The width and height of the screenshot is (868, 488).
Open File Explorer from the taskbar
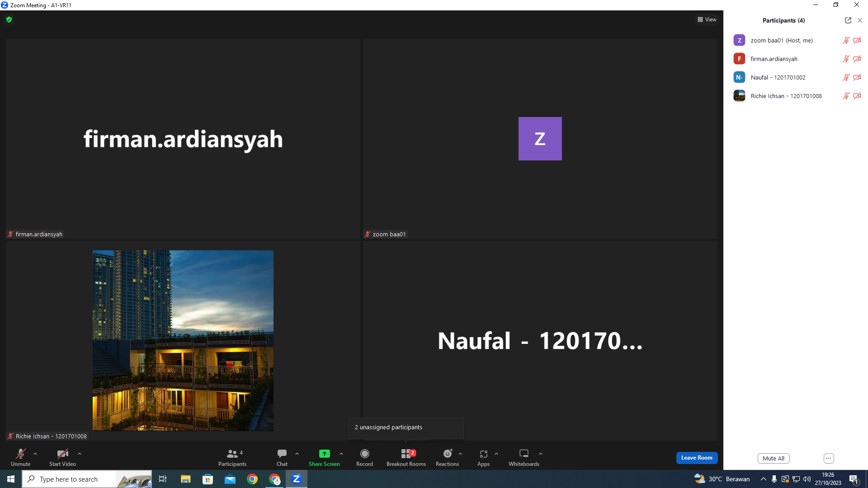[185, 479]
